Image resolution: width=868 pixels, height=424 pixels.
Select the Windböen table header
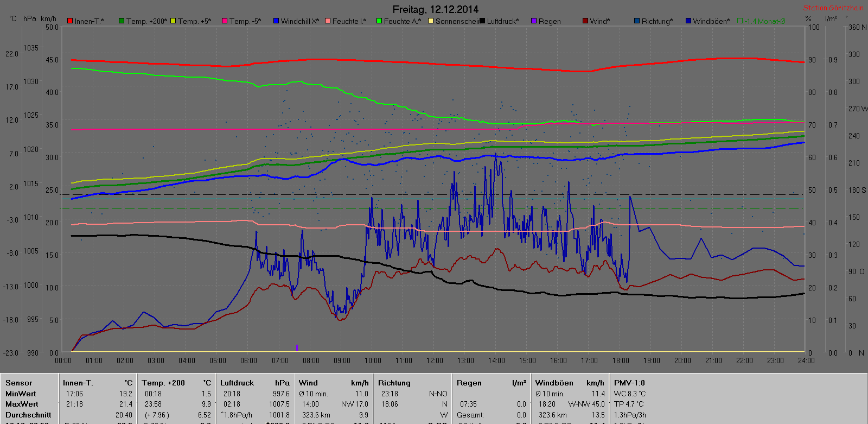[x=554, y=383]
